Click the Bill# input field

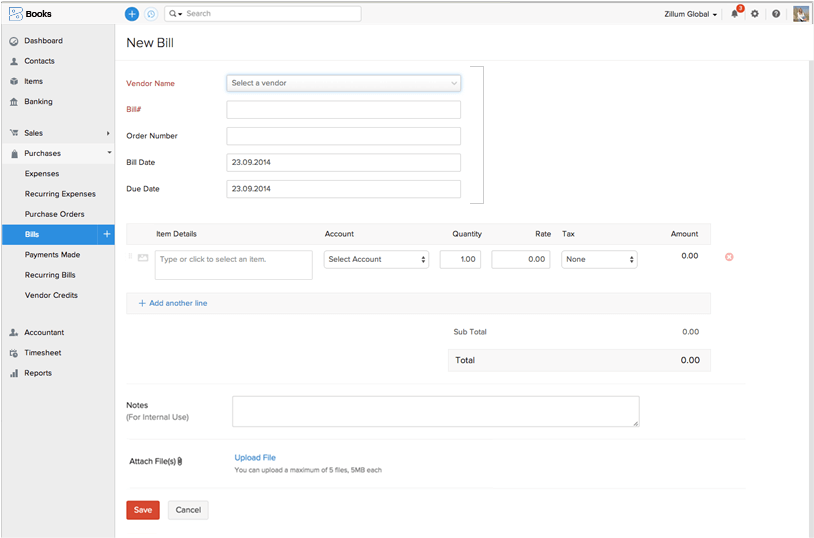click(x=344, y=110)
